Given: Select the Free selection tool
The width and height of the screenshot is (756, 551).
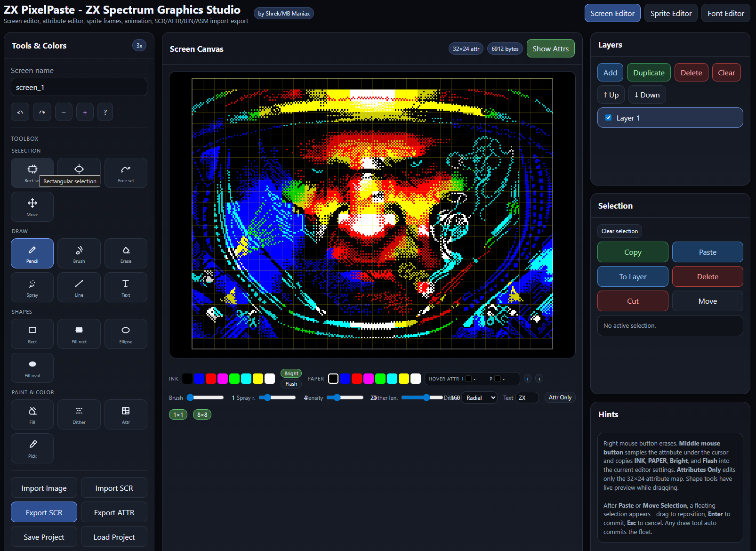Looking at the screenshot, I should (x=126, y=173).
